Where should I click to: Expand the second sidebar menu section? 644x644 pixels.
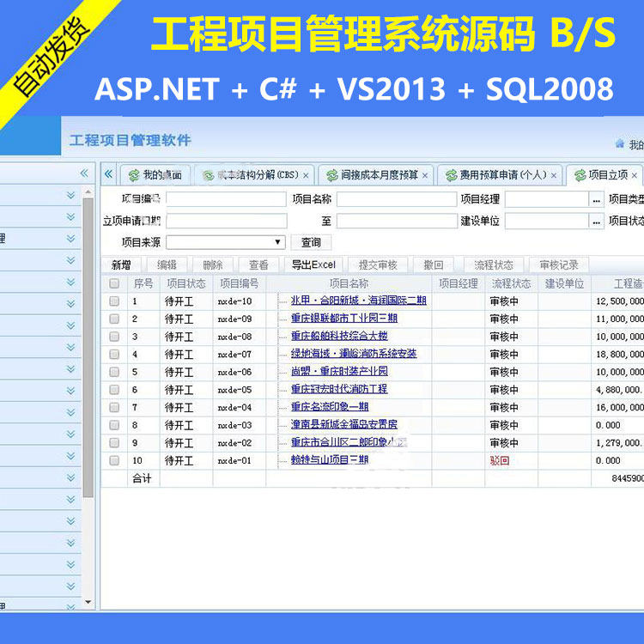pyautogui.click(x=70, y=217)
